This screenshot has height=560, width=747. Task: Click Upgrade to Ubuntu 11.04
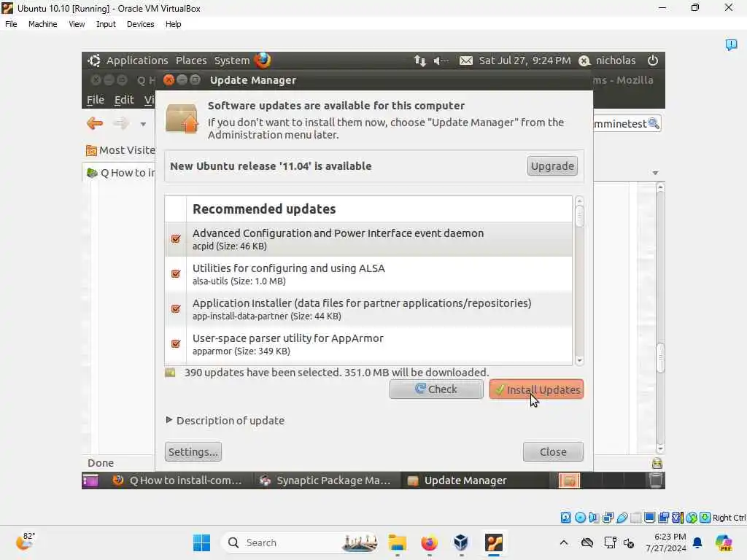coord(552,166)
